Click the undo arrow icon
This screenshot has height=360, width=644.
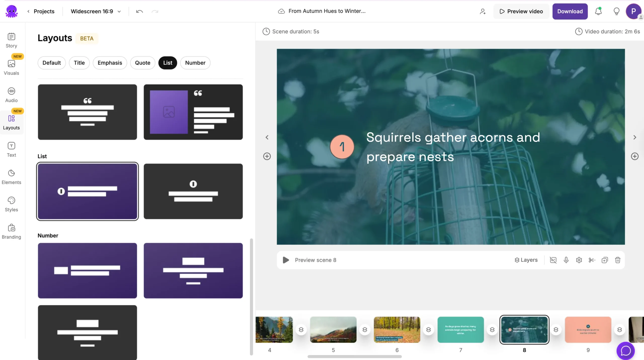point(139,11)
